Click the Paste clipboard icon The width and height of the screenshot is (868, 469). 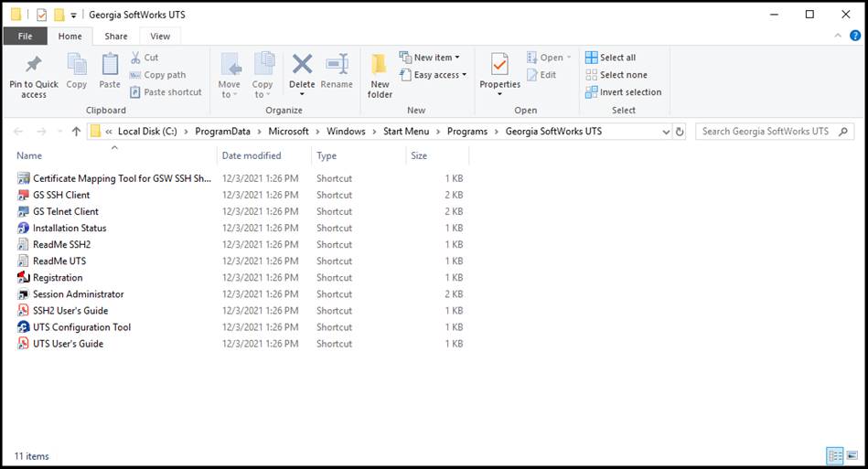(110, 65)
